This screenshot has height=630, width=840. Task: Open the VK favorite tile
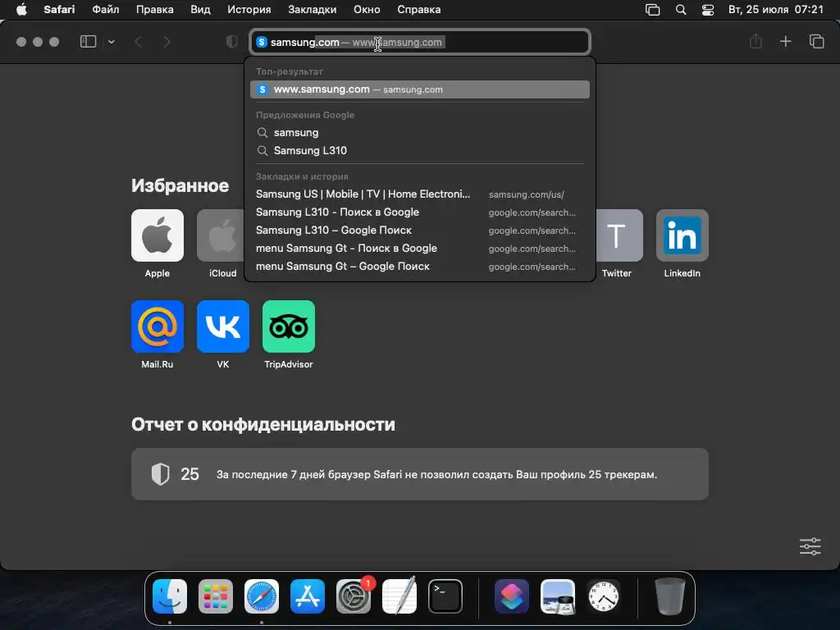[223, 326]
